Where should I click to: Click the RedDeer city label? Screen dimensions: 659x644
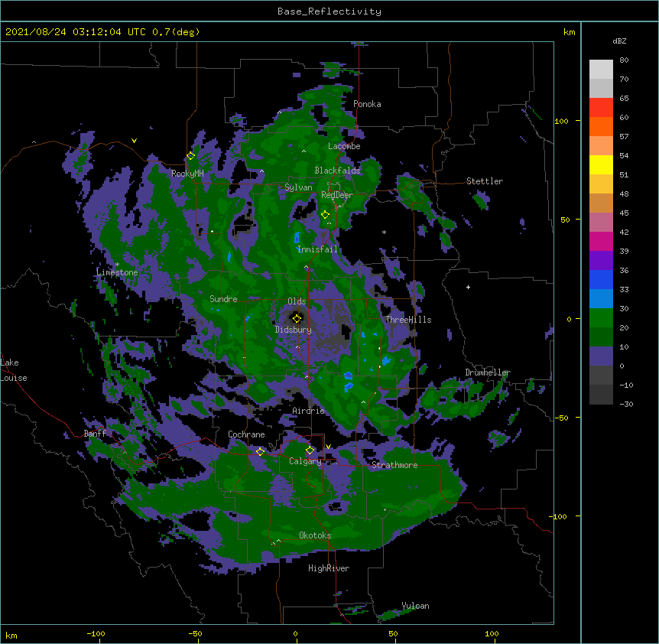(337, 194)
